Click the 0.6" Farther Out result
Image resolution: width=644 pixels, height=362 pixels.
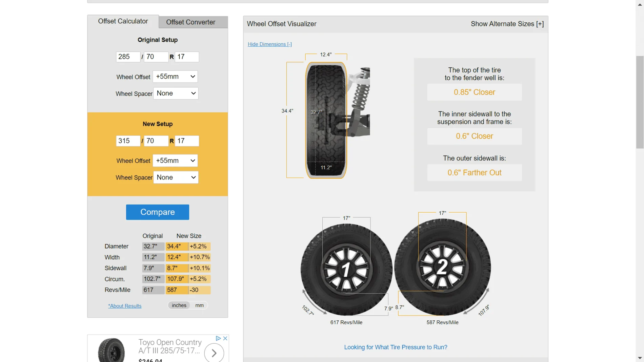coord(474,173)
